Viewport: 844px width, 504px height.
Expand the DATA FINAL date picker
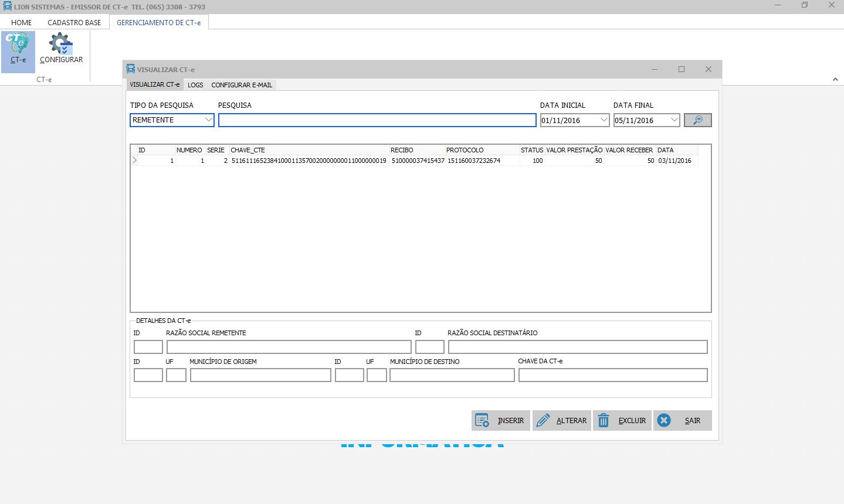point(674,120)
